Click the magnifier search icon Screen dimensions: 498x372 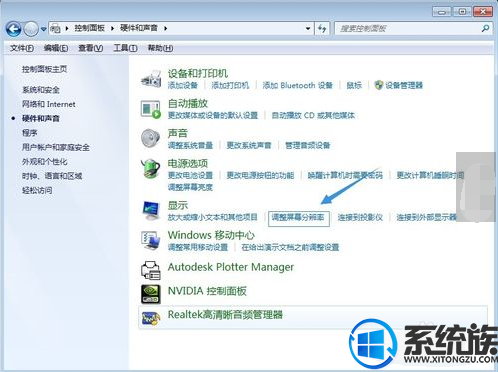[486, 29]
